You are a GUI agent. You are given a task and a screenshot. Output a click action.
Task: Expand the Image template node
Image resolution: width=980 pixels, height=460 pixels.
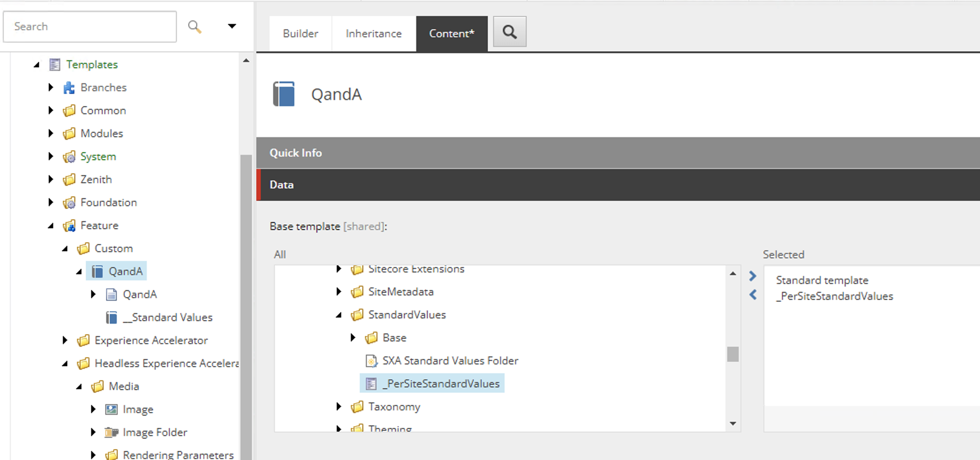[93, 409]
